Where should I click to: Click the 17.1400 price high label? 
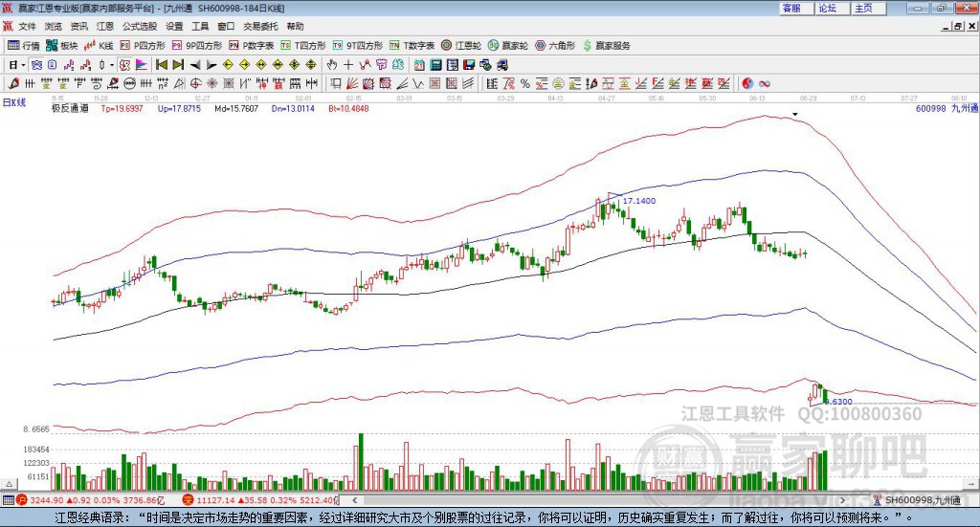pos(639,201)
